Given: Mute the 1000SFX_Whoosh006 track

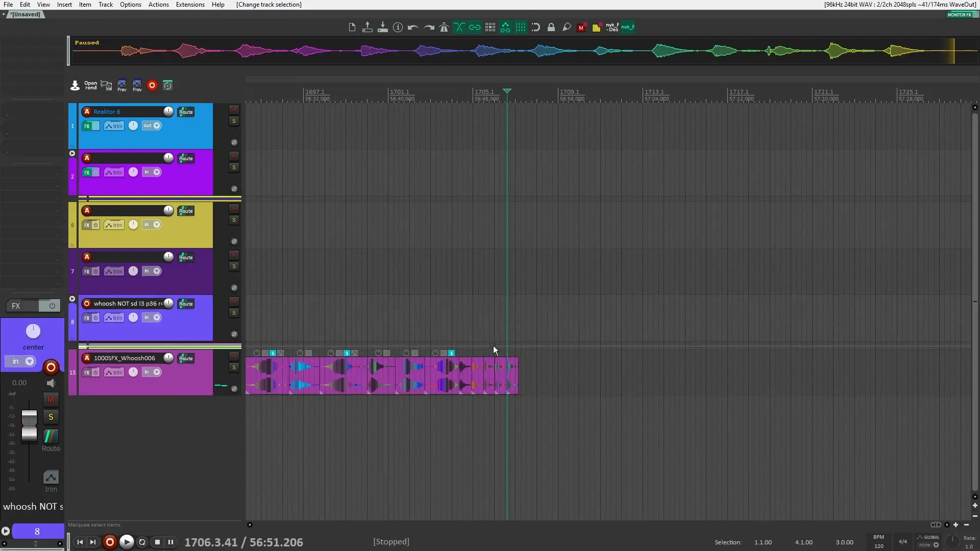Looking at the screenshot, I should click(x=234, y=356).
